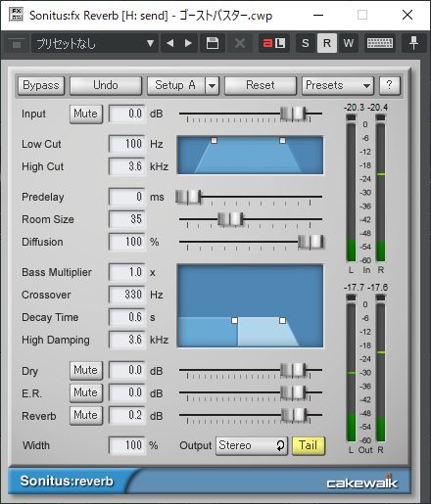Click the Width percent value field

(x=126, y=445)
